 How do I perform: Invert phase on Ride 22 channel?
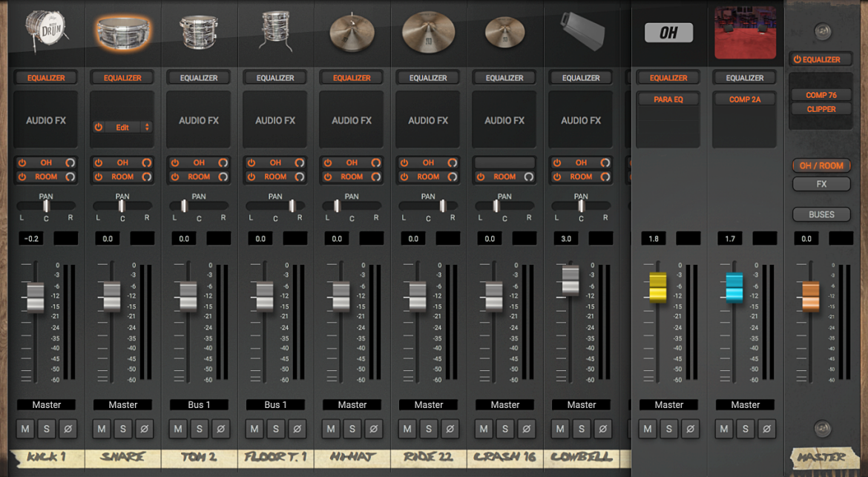(x=450, y=429)
